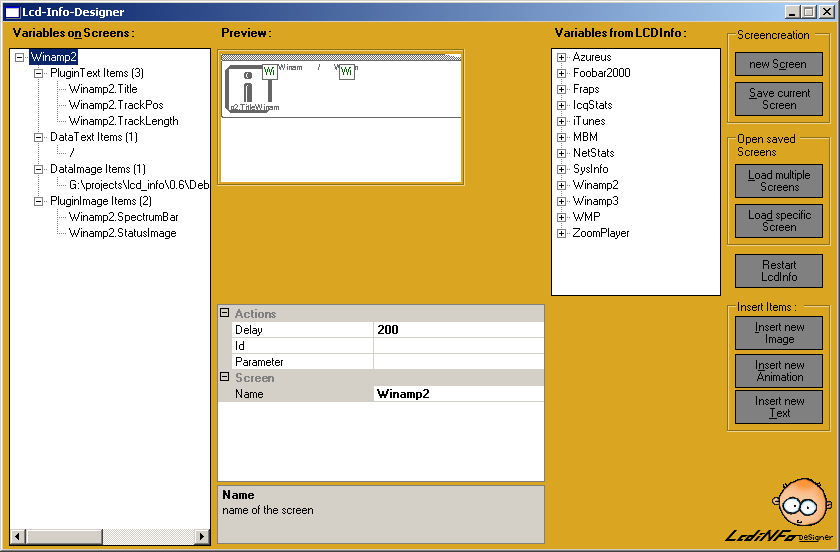The image size is (840, 552).
Task: Select Winamp2.Title tree item
Action: tap(103, 89)
